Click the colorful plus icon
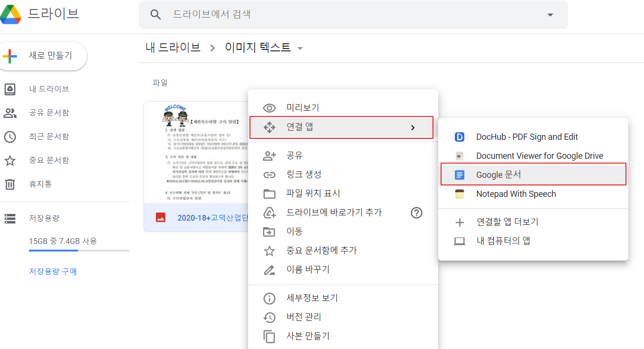Viewport: 644px width, 349px height. (10, 56)
